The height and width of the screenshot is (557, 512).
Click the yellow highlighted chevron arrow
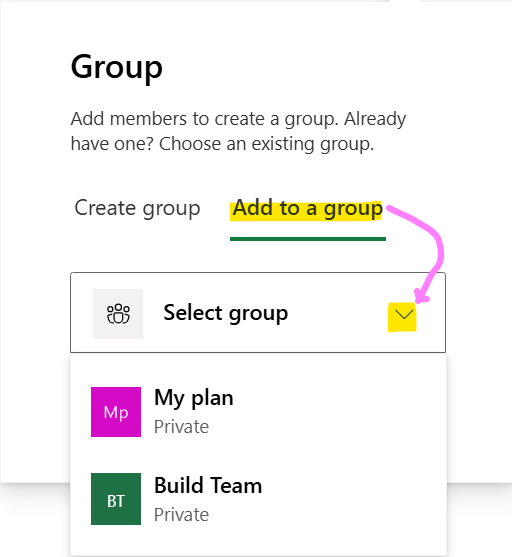tap(403, 317)
